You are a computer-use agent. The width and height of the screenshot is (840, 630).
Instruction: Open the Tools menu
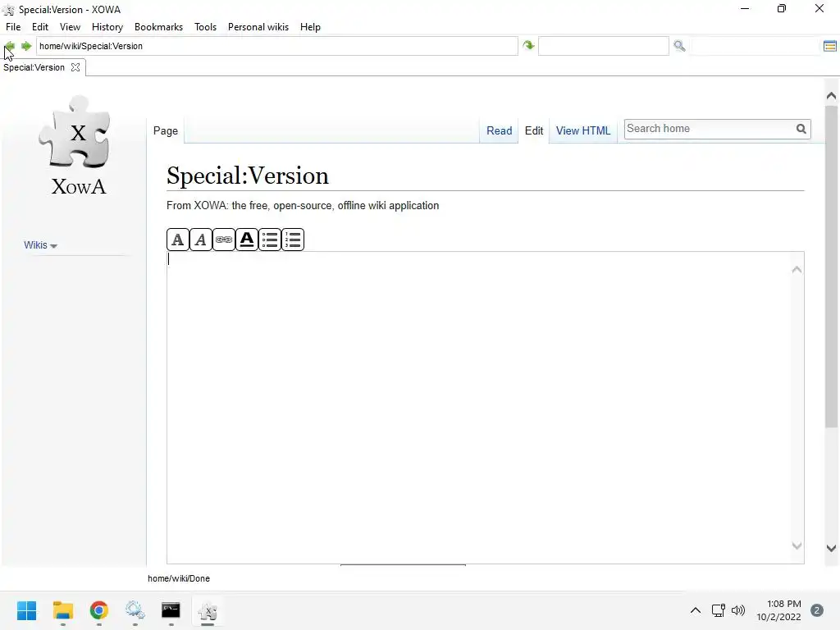(205, 27)
